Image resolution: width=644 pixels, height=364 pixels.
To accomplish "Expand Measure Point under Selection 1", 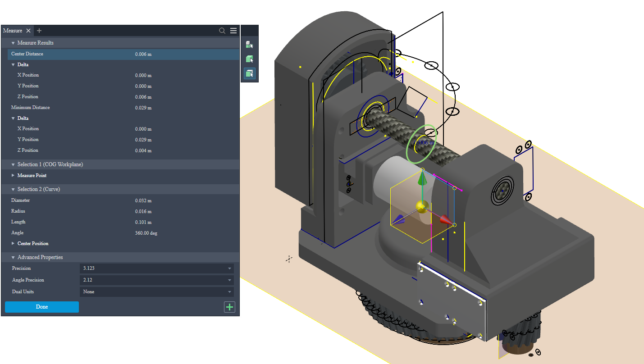I will (13, 176).
